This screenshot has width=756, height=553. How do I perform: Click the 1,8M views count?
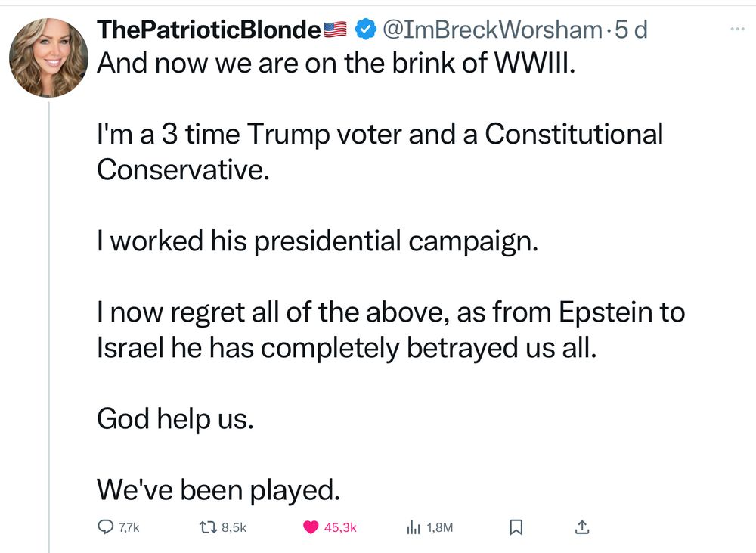click(440, 527)
